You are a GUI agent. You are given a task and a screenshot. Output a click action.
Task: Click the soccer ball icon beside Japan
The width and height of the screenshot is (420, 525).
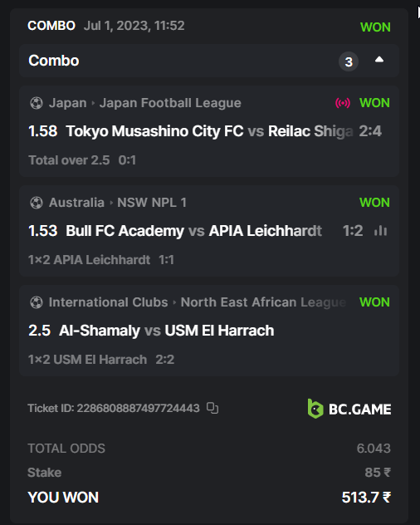37,103
